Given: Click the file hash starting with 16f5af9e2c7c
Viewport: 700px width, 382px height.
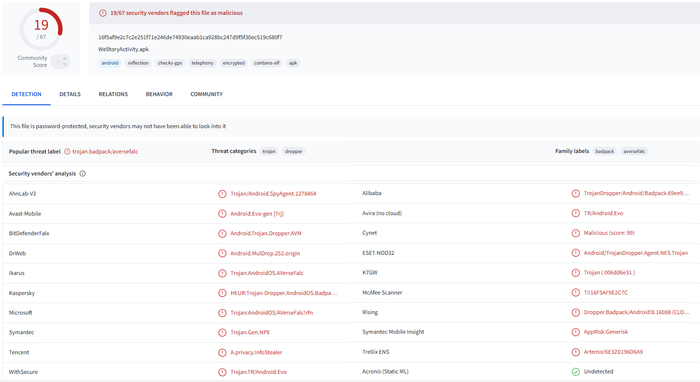Looking at the screenshot, I should [190, 37].
